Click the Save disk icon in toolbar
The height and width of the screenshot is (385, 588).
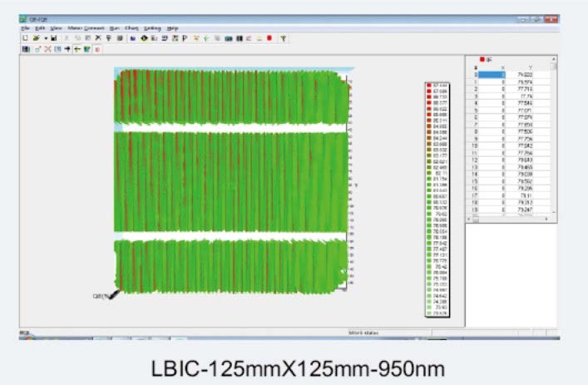tap(53, 38)
